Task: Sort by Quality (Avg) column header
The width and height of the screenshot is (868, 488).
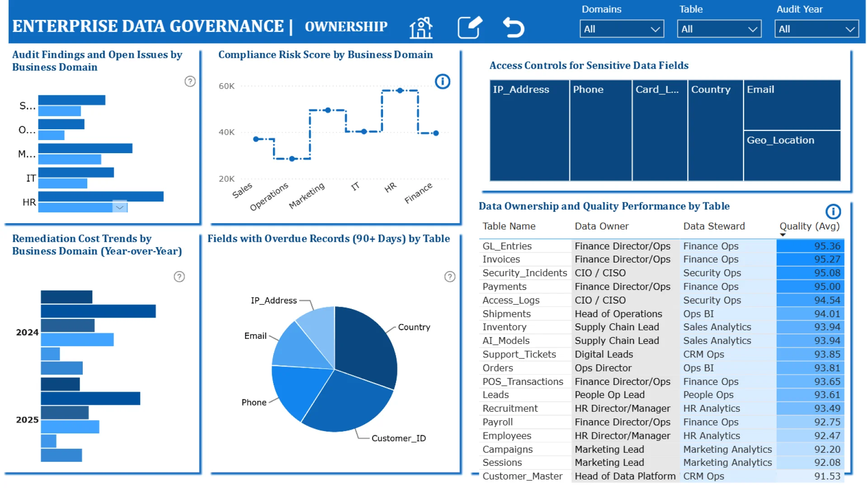Action: (809, 226)
